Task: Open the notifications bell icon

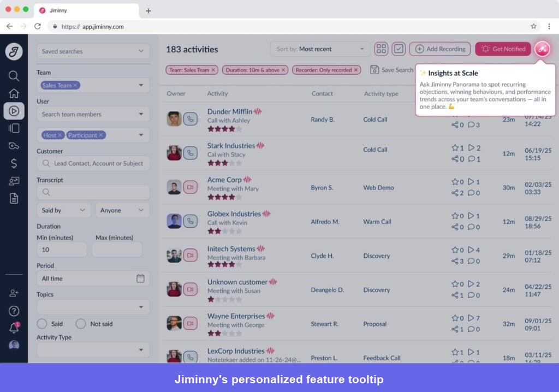Action: pyautogui.click(x=14, y=328)
